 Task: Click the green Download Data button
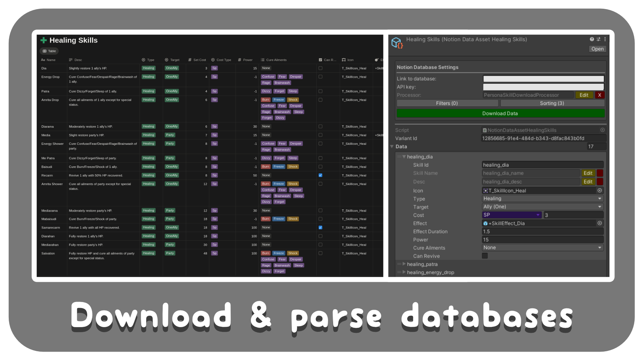(x=500, y=113)
